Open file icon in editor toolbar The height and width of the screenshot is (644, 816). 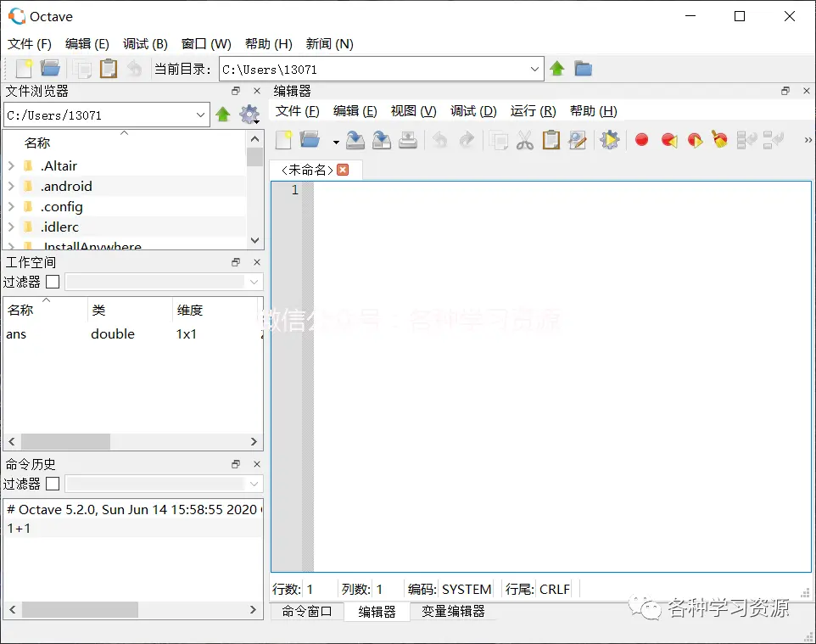(310, 140)
